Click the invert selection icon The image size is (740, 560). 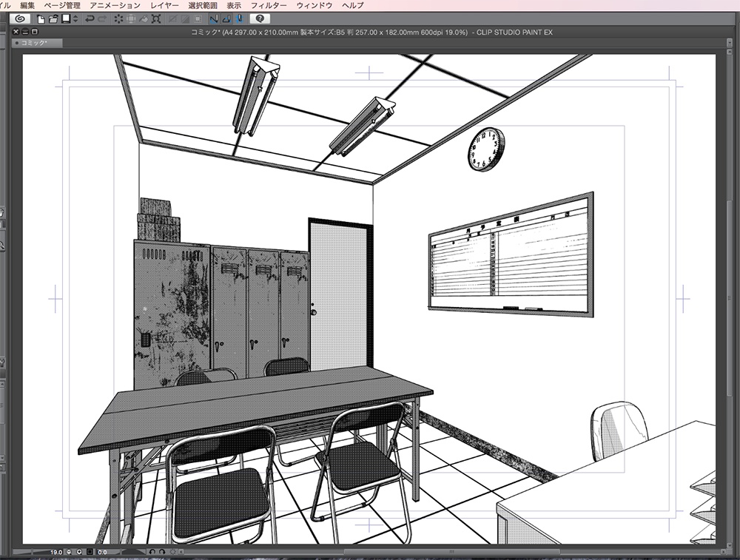click(186, 19)
